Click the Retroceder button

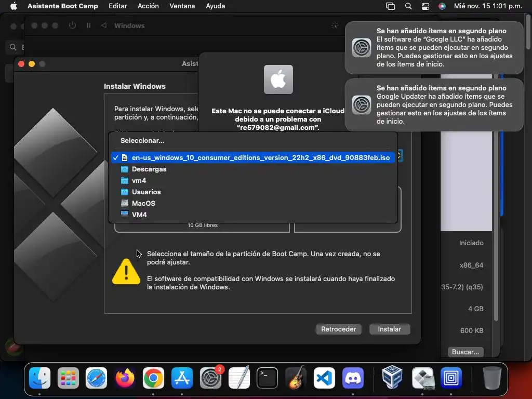(339, 329)
